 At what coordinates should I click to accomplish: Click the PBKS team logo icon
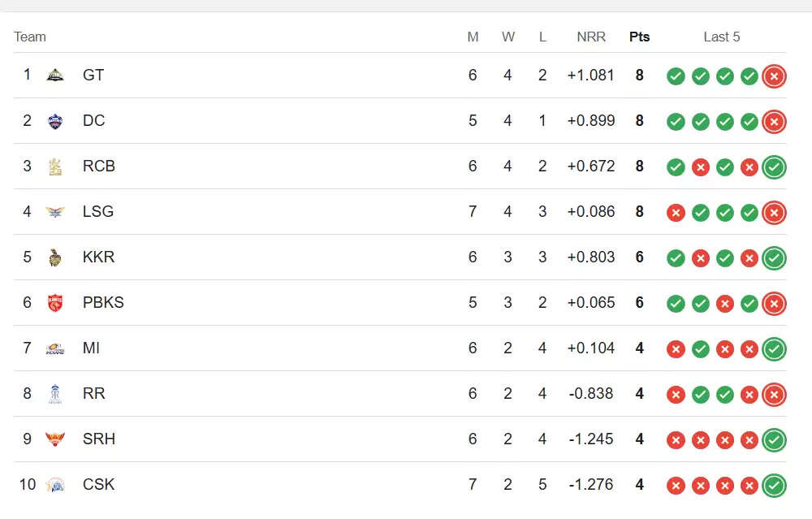(55, 303)
